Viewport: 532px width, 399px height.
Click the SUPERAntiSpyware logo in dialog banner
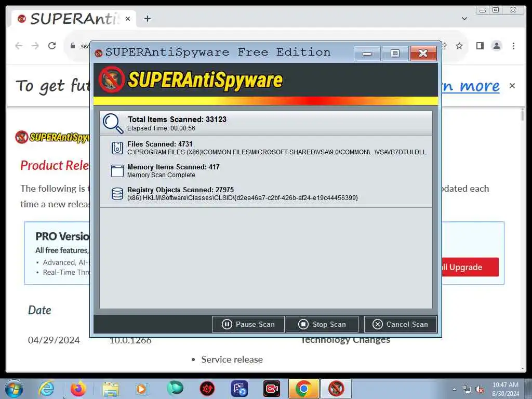tap(191, 80)
